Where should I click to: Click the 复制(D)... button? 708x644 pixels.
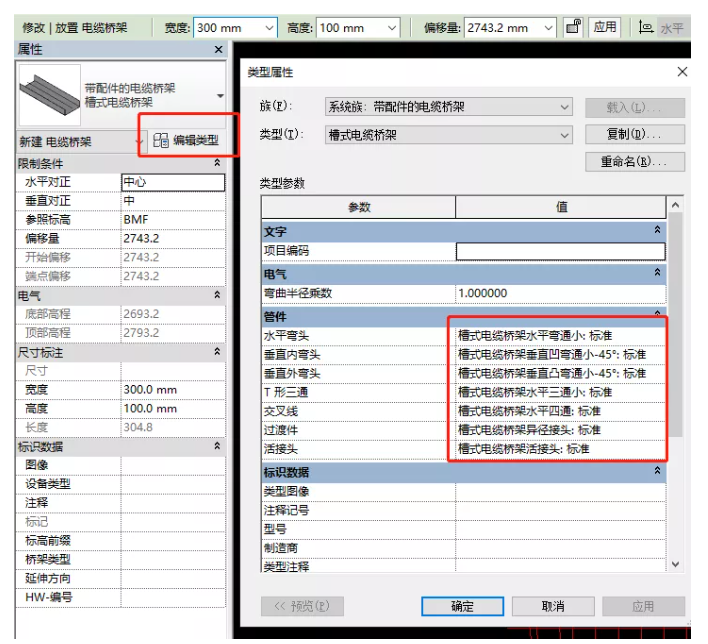click(x=635, y=135)
